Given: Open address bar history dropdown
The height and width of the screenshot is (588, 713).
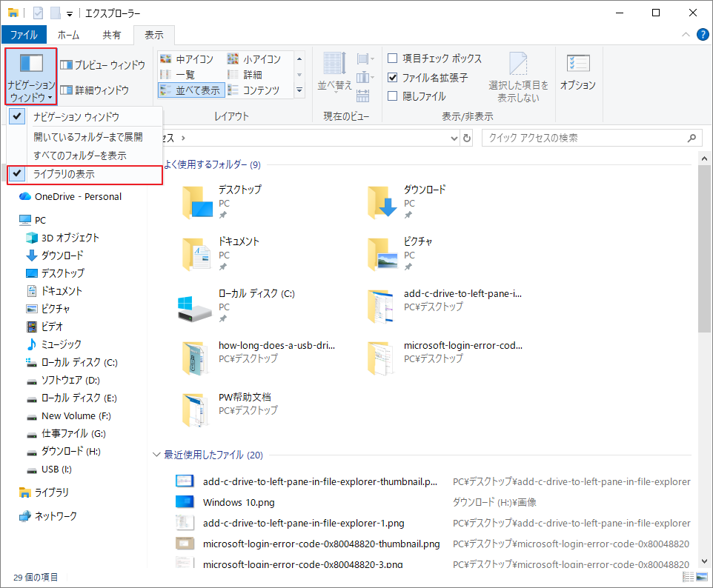Looking at the screenshot, I should (454, 138).
